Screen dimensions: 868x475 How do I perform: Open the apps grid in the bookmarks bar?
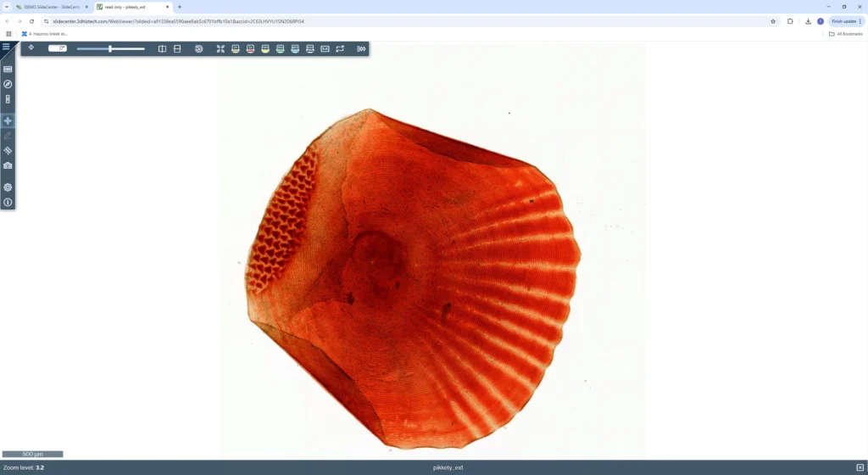[x=8, y=34]
